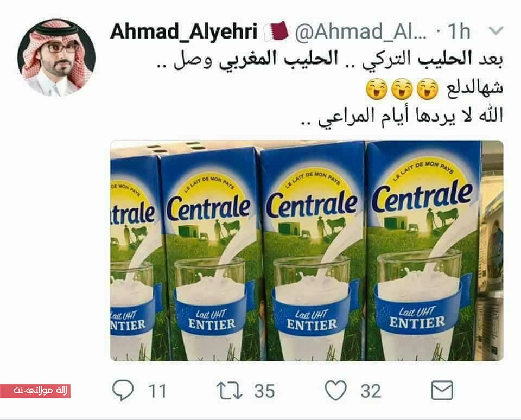This screenshot has height=420, width=521.
Task: Retweet using the arrows icon
Action: 229,391
